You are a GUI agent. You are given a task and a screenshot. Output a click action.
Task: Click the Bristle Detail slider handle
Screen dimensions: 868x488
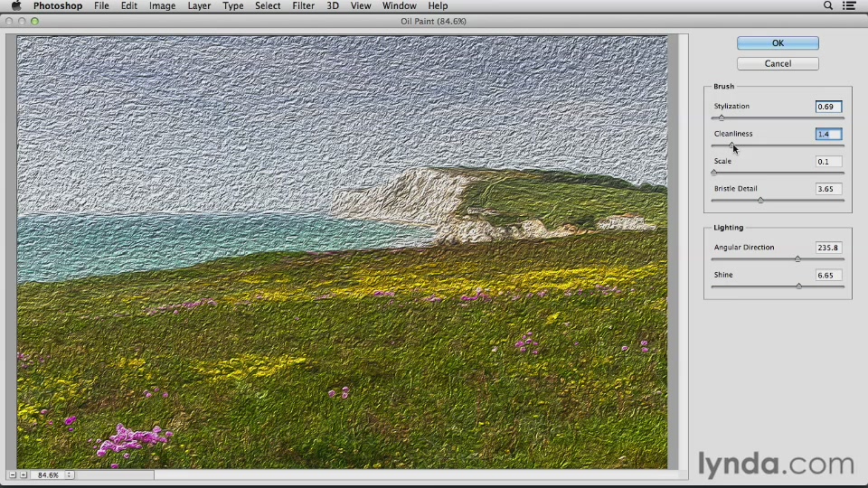click(760, 200)
